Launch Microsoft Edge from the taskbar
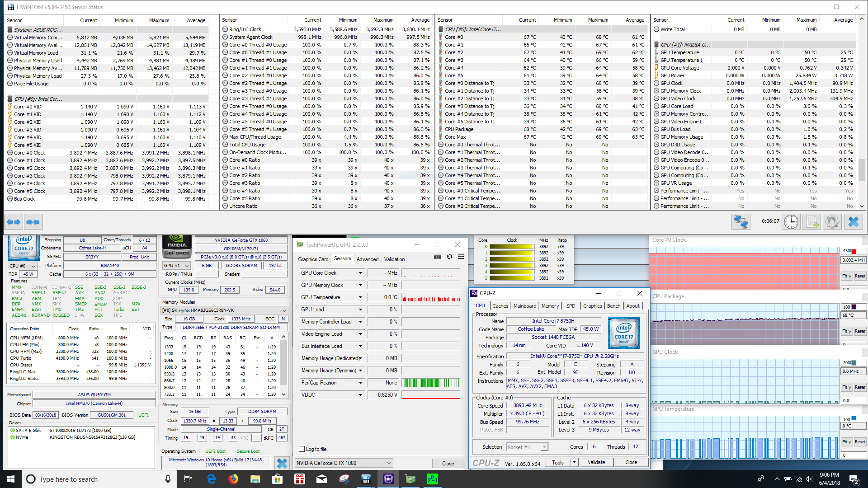This screenshot has height=488, width=868. point(211,479)
